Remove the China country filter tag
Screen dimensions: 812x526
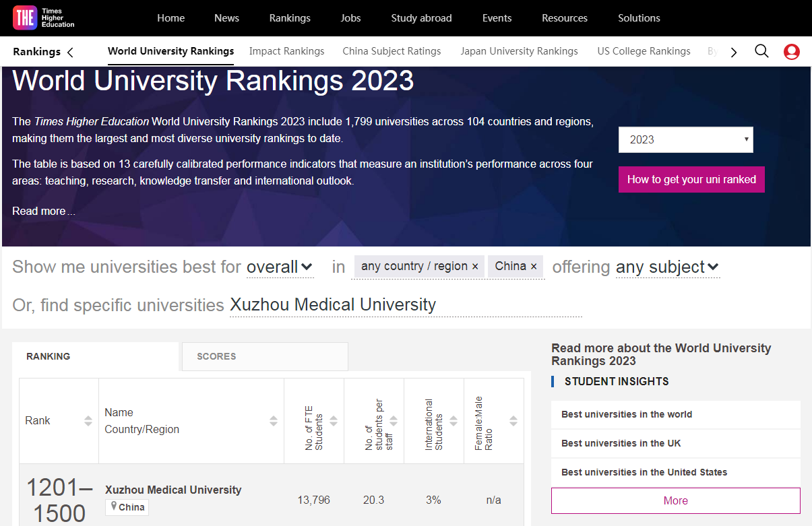(x=534, y=267)
